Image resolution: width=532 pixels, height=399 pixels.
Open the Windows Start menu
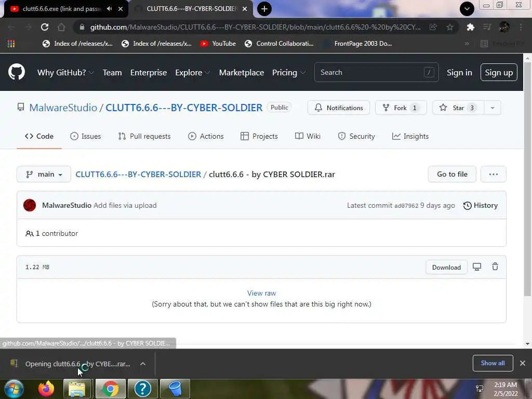tap(14, 389)
